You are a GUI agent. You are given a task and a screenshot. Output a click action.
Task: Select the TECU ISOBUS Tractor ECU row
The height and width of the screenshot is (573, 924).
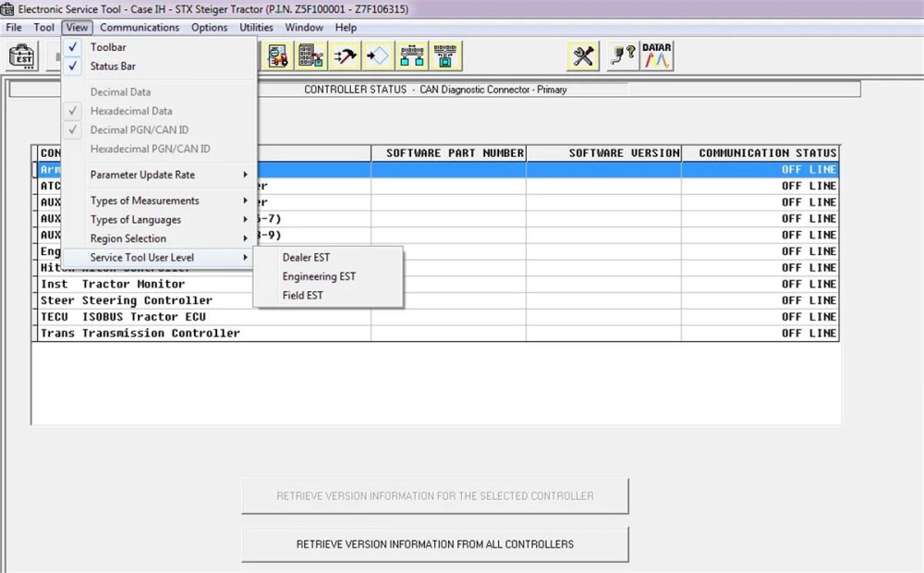tap(436, 317)
